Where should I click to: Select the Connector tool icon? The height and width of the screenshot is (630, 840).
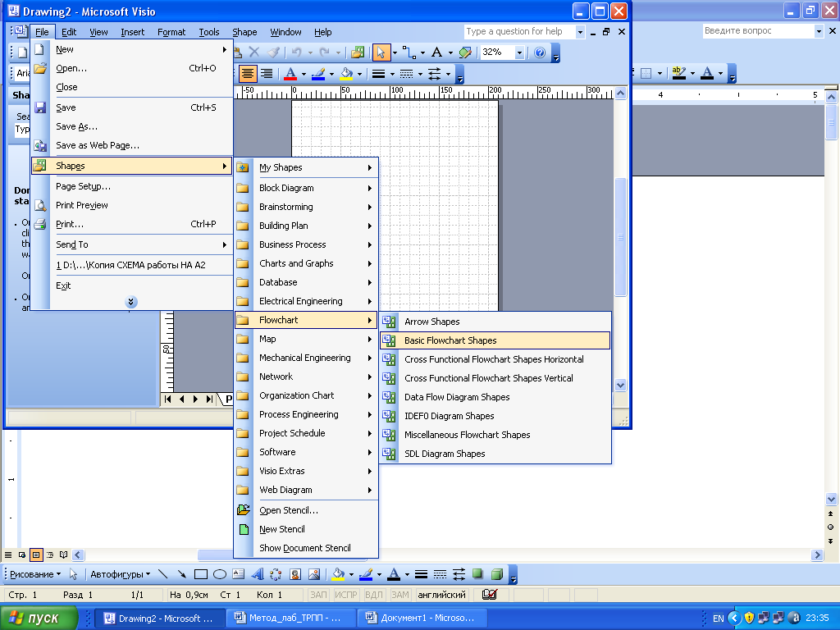pyautogui.click(x=410, y=52)
